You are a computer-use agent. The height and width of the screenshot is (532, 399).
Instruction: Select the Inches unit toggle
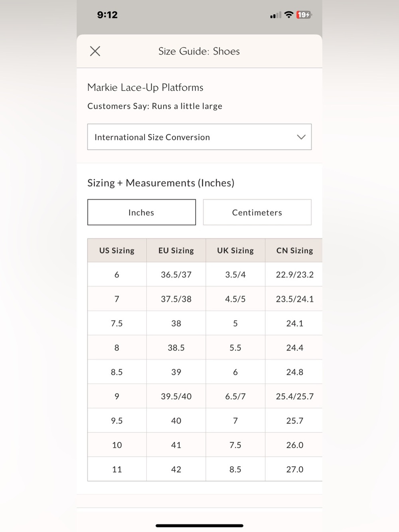pyautogui.click(x=142, y=212)
